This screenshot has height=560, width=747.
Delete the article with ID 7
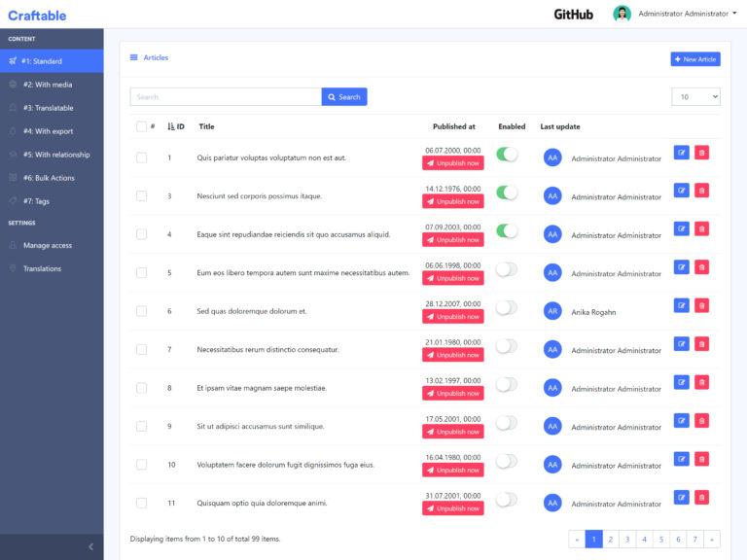(x=701, y=344)
